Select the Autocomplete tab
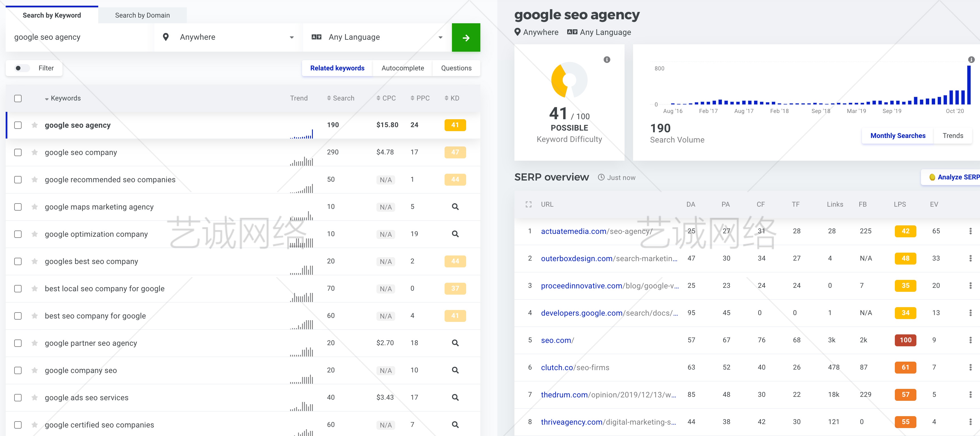This screenshot has height=436, width=980. (403, 68)
